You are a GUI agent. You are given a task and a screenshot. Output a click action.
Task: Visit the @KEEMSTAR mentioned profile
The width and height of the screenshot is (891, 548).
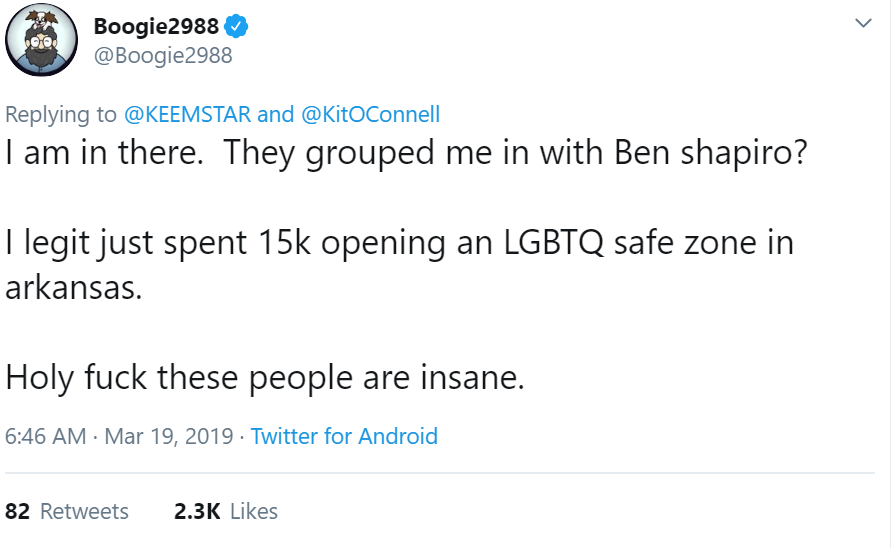(187, 114)
